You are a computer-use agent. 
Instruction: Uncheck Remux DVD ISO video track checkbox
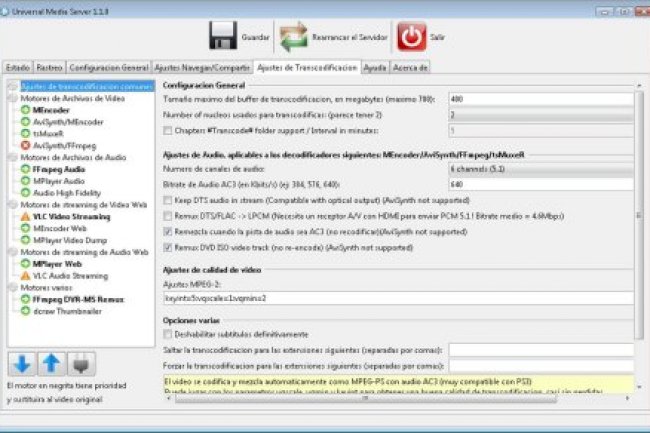click(x=167, y=247)
